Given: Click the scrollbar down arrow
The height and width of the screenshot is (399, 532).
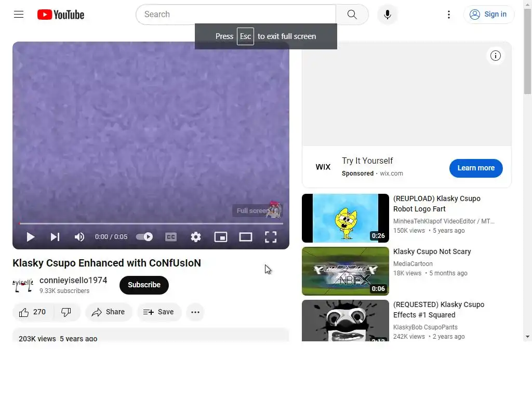Looking at the screenshot, I should pos(527,337).
